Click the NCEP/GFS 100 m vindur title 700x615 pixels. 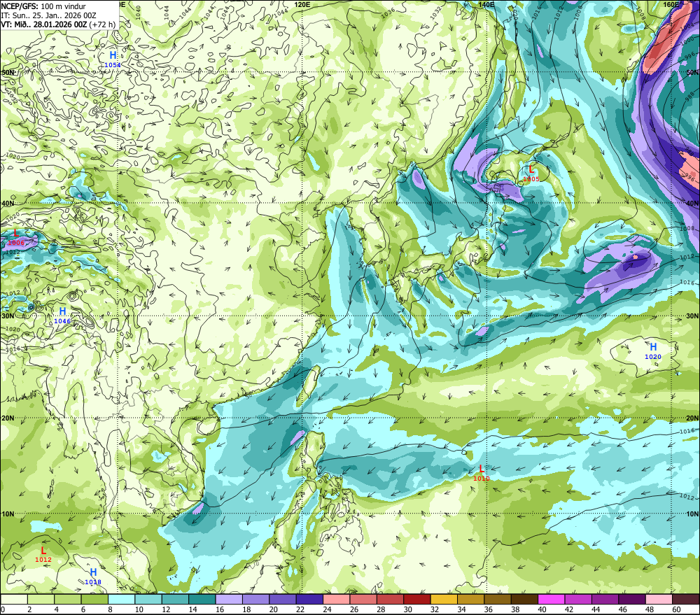click(x=43, y=6)
